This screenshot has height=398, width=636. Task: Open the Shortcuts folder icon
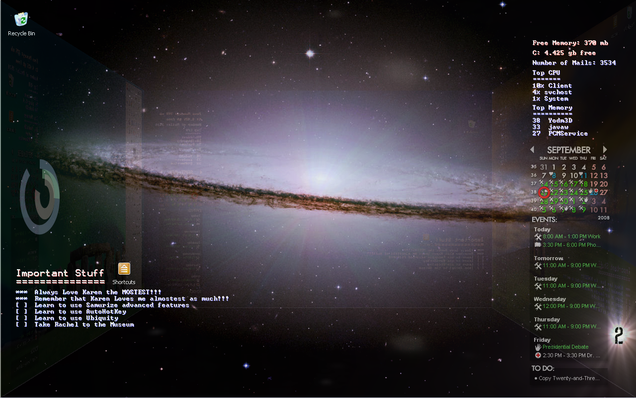tap(124, 269)
